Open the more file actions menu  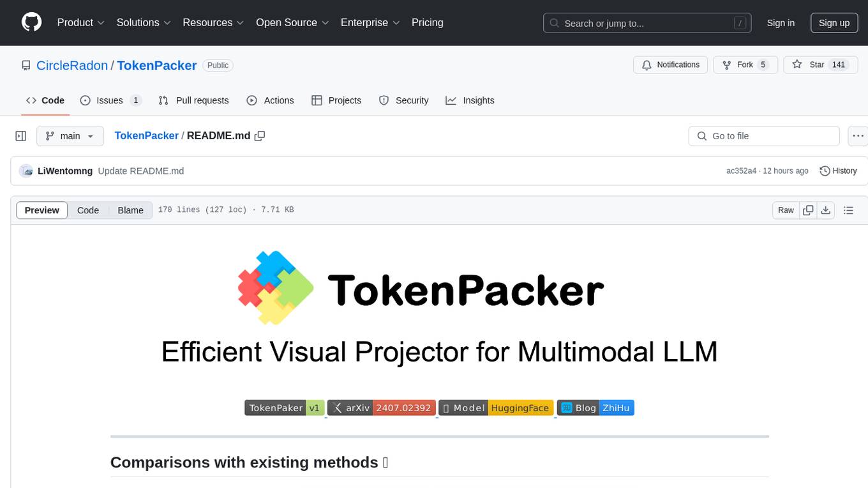(858, 136)
